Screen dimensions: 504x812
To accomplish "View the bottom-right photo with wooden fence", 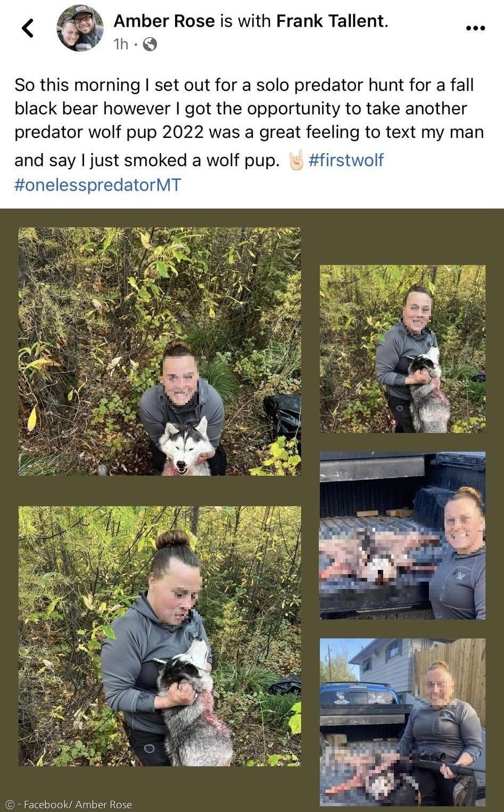I will coord(402,722).
